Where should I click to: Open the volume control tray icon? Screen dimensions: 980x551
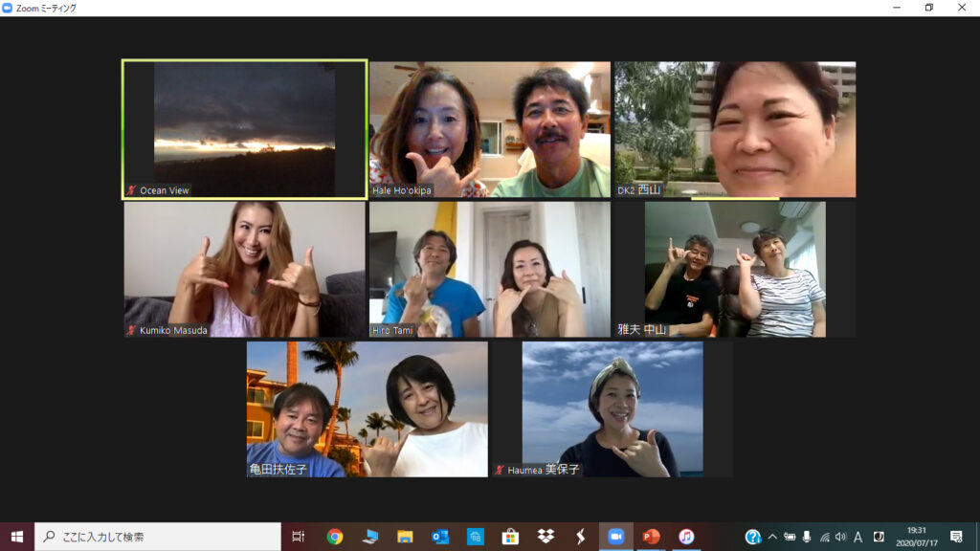[x=840, y=537]
